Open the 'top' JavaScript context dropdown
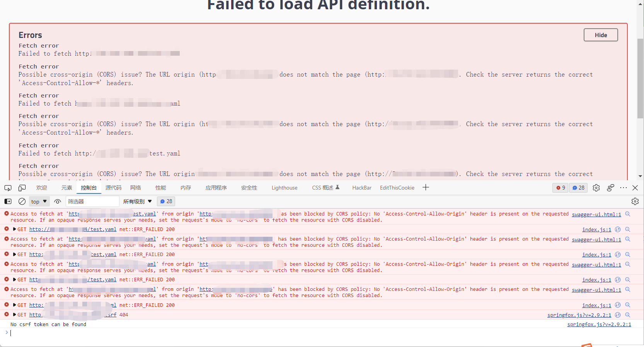 point(39,202)
